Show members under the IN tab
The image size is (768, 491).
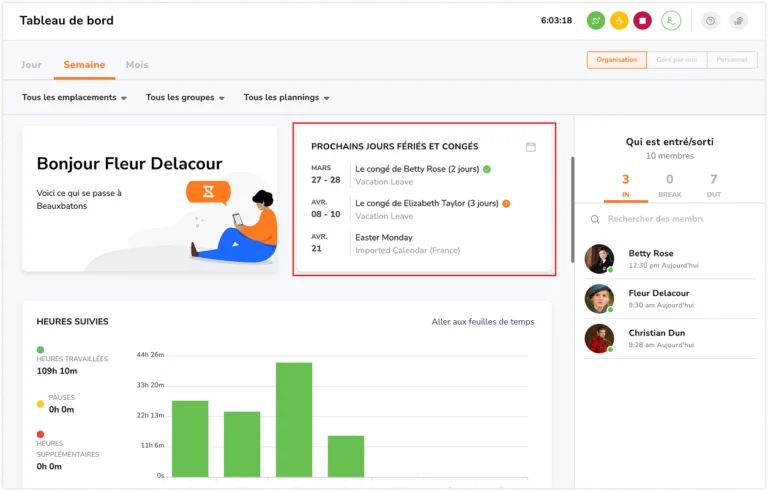click(625, 185)
